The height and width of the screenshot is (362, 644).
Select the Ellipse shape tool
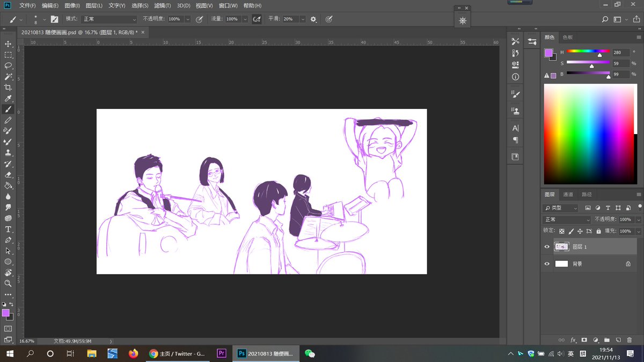8,262
